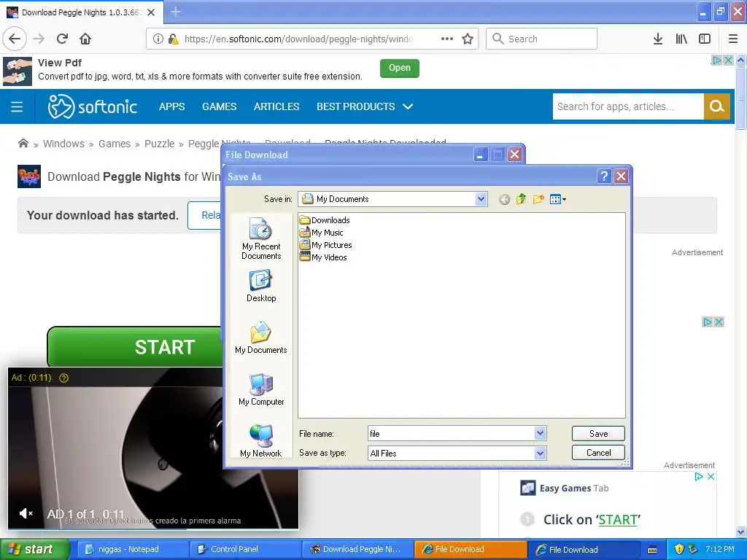
Task: Click Puzzle breadcrumb link
Action: tap(159, 144)
